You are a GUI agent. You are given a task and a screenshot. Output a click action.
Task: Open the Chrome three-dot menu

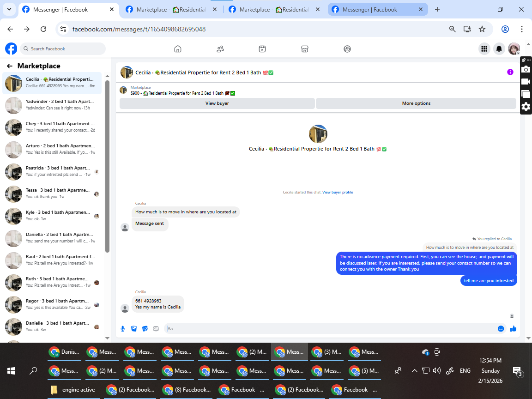click(x=522, y=29)
